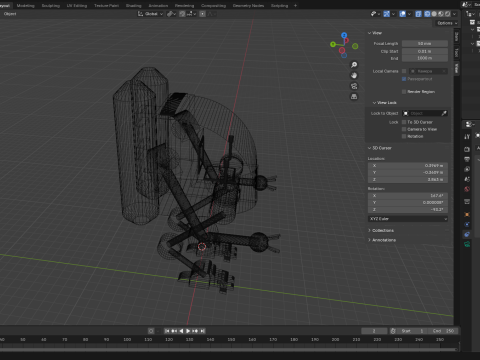
Task: Switch perspective/orthographic grid gizmo
Action: tap(354, 97)
